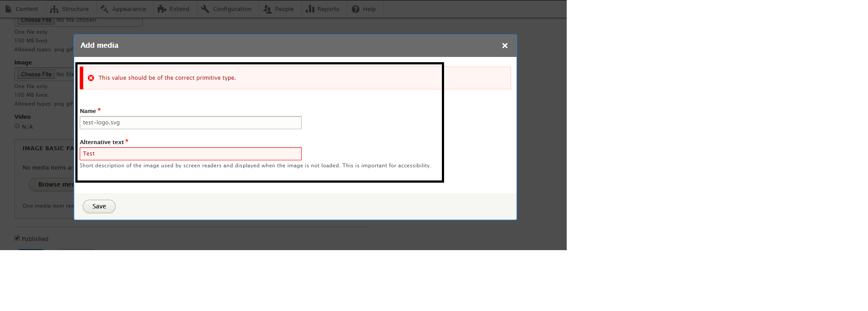Click the IMAGE BASIC fieldset heading
The image size is (868, 311).
coord(48,148)
